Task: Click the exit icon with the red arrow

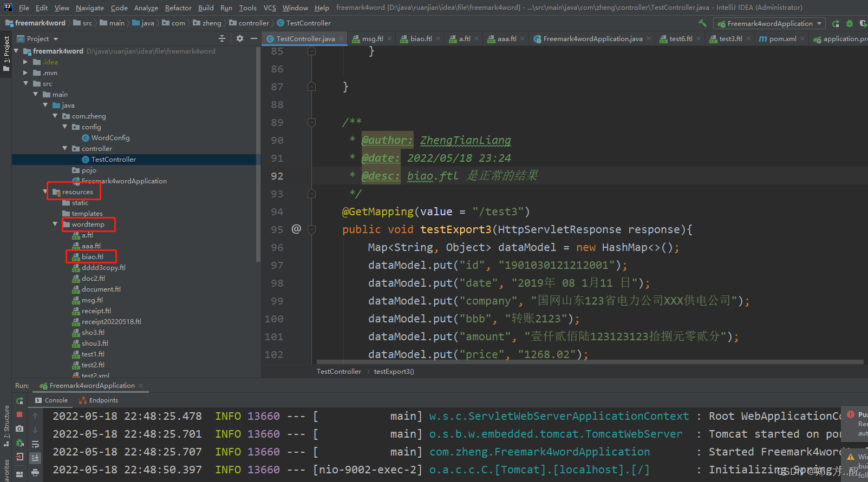Action: [19, 457]
